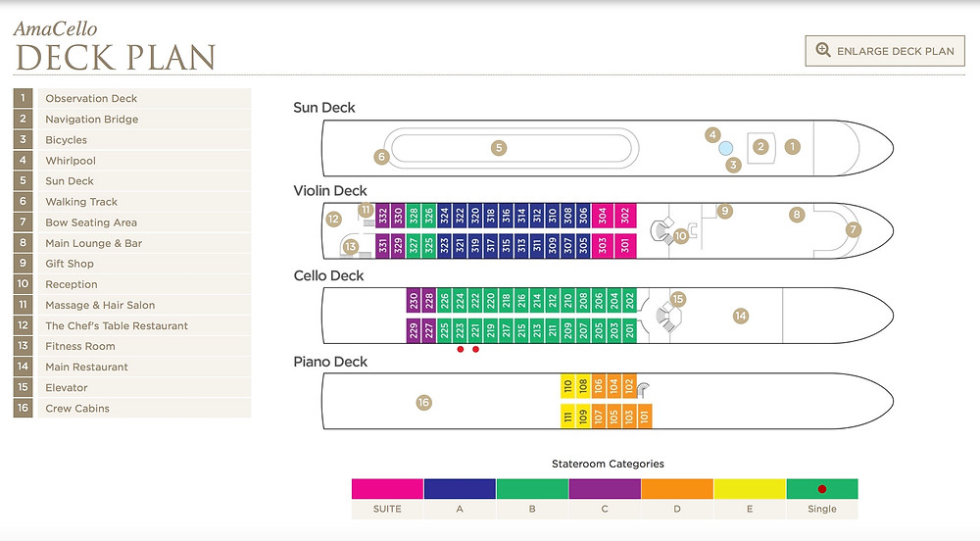Screen dimensions: 980x541
Task: Select cabin 332 on Violin Deck
Action: click(382, 216)
